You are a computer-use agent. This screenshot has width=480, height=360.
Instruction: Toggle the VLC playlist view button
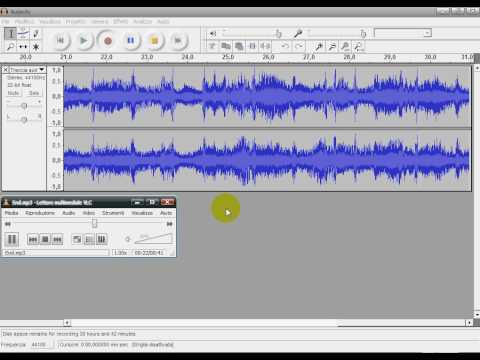click(x=89, y=239)
